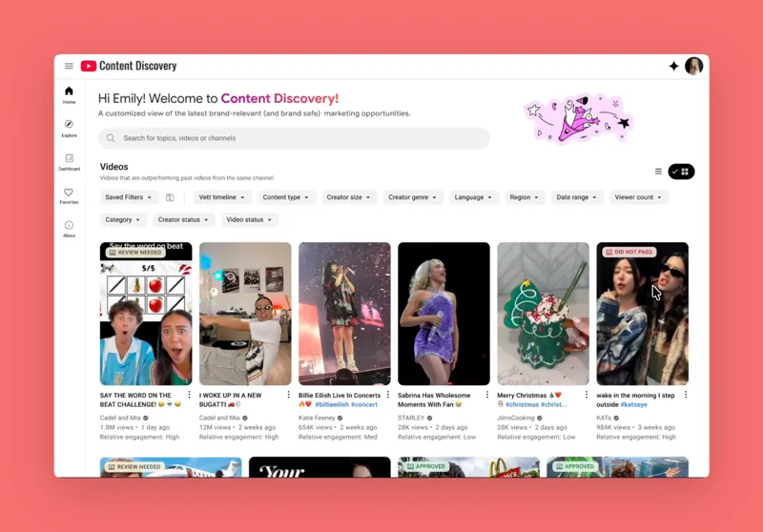Expand Region filter

[524, 197]
